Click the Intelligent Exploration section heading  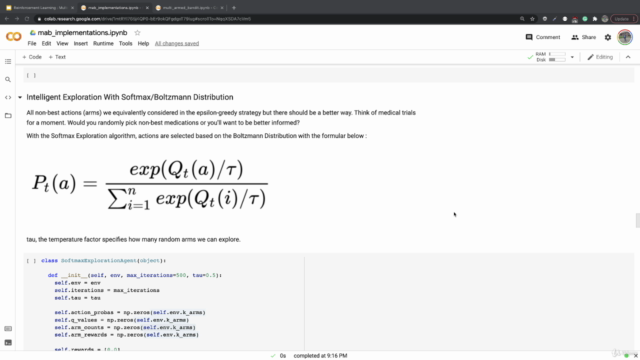(130, 97)
